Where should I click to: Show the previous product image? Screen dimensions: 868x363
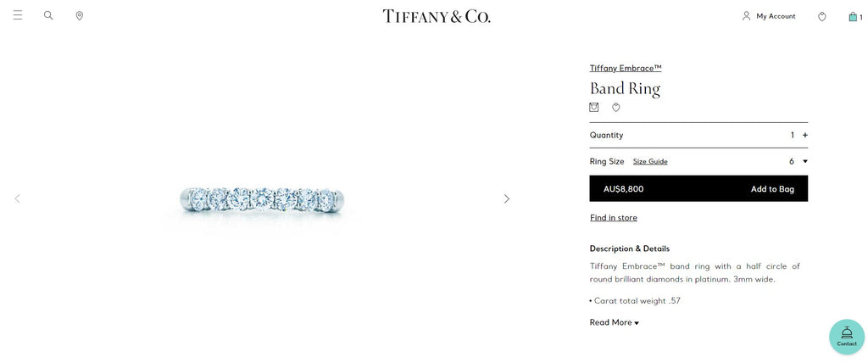pos(17,198)
